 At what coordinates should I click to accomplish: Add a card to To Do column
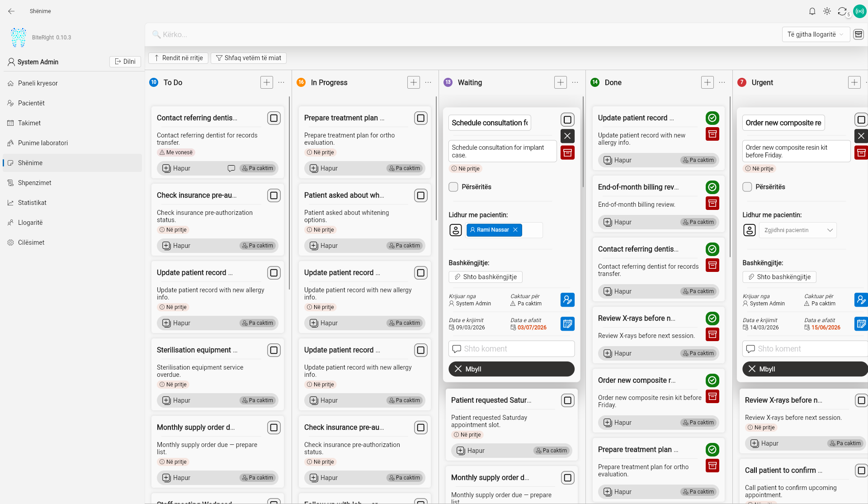click(267, 82)
